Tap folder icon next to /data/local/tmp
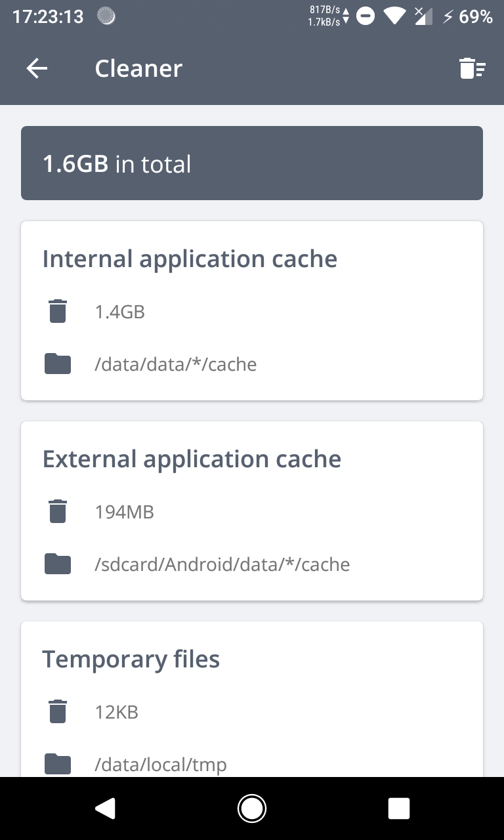The height and width of the screenshot is (840, 504). click(x=58, y=764)
